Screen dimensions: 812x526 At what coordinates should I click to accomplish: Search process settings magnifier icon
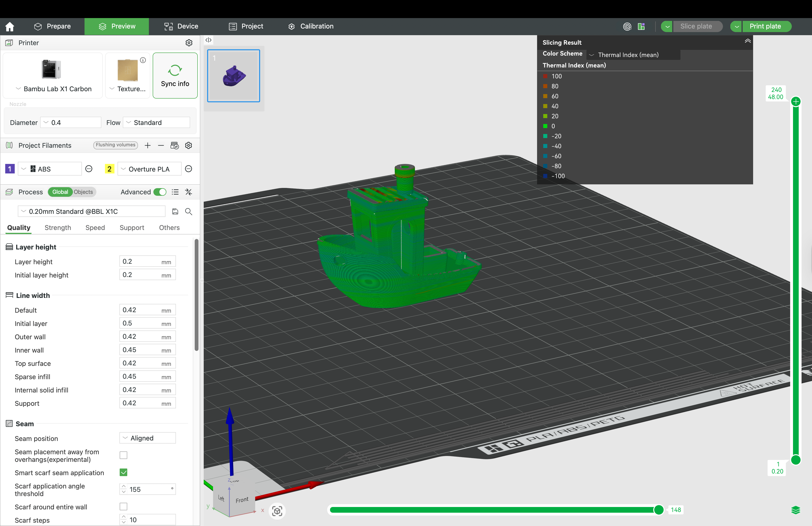188,211
